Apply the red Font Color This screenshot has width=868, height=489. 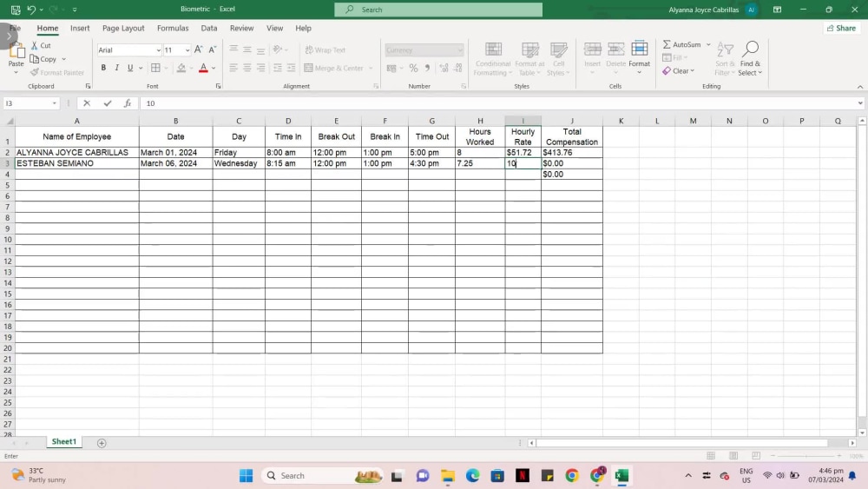203,68
